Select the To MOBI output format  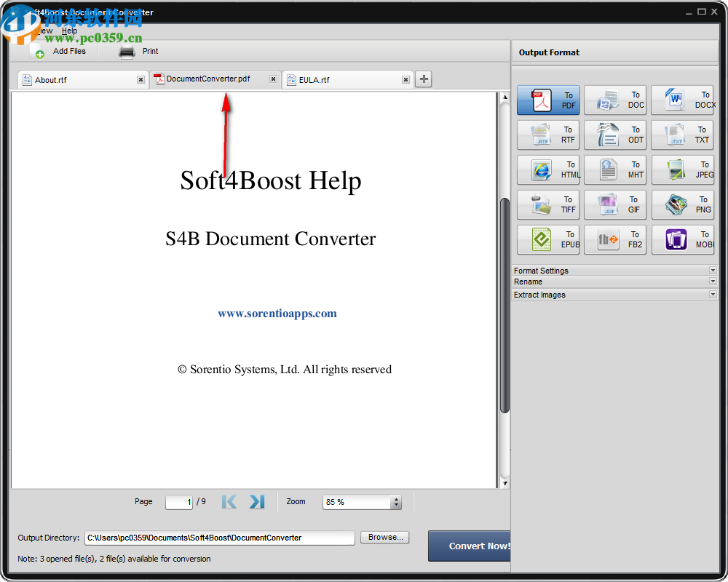[x=682, y=239]
